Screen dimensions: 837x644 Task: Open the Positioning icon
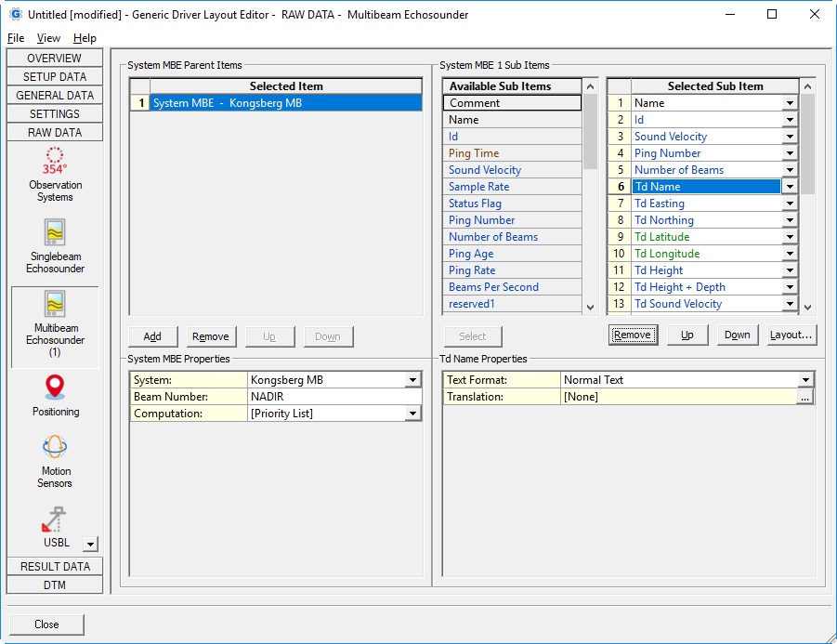pyautogui.click(x=55, y=387)
